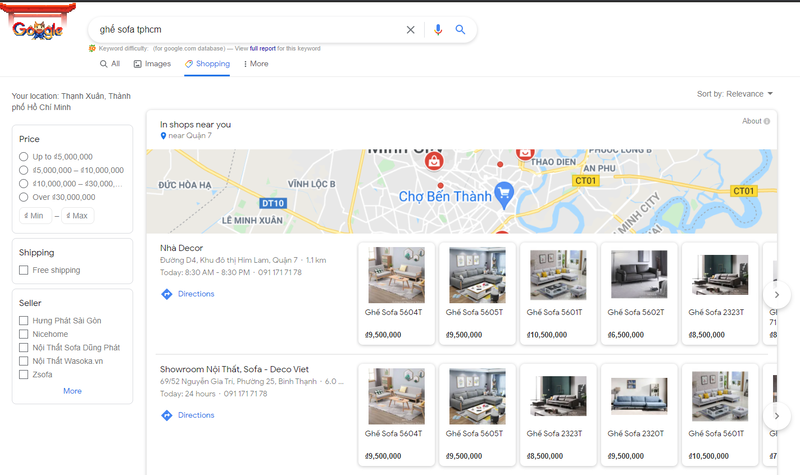Select '₫5,000,000 – ₫10,000,000' price range
Image resolution: width=800 pixels, height=475 pixels.
(23, 170)
